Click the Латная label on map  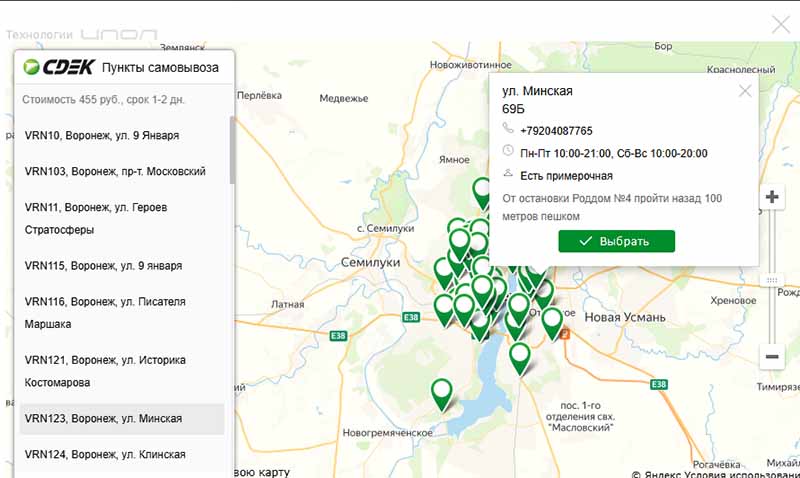287,304
